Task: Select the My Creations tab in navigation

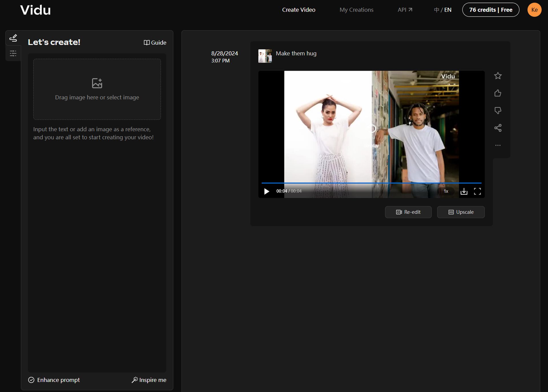Action: pos(356,9)
